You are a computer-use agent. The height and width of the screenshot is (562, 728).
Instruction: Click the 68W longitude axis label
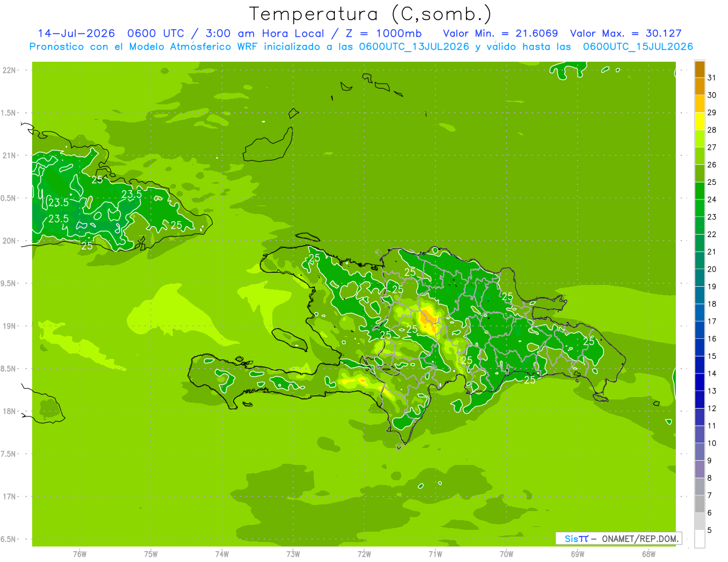(649, 554)
